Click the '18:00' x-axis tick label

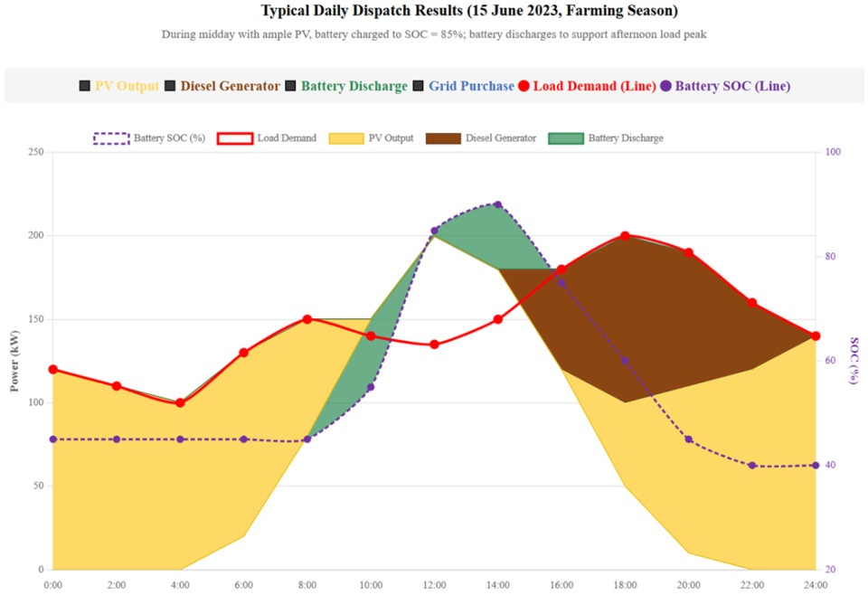tap(625, 585)
